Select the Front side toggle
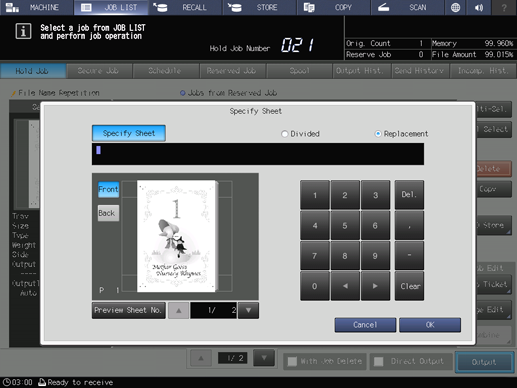This screenshot has height=388, width=517. coord(108,189)
